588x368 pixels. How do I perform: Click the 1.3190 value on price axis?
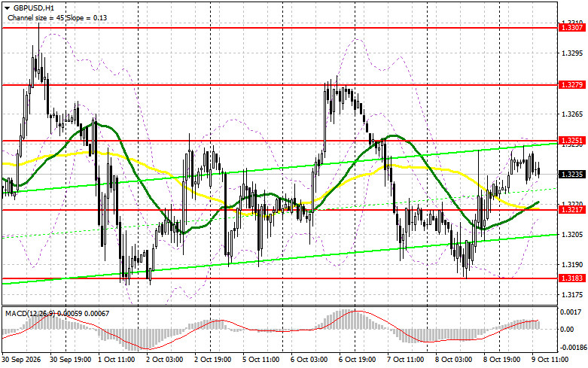tap(572, 265)
